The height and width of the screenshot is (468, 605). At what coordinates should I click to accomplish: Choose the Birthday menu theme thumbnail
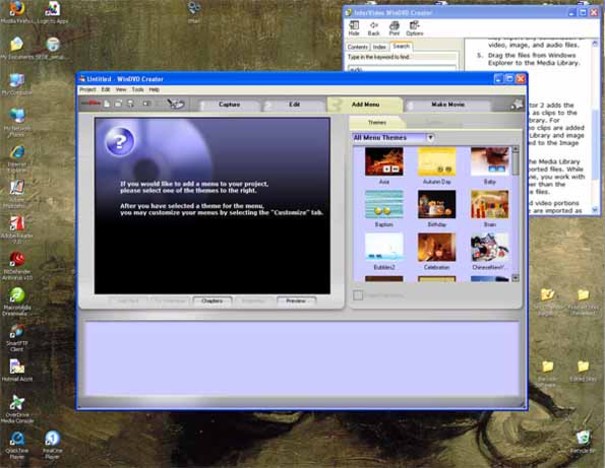coord(437,204)
